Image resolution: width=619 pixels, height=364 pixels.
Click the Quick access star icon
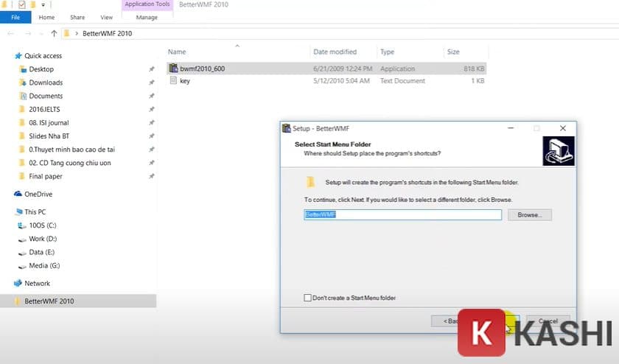[18, 56]
